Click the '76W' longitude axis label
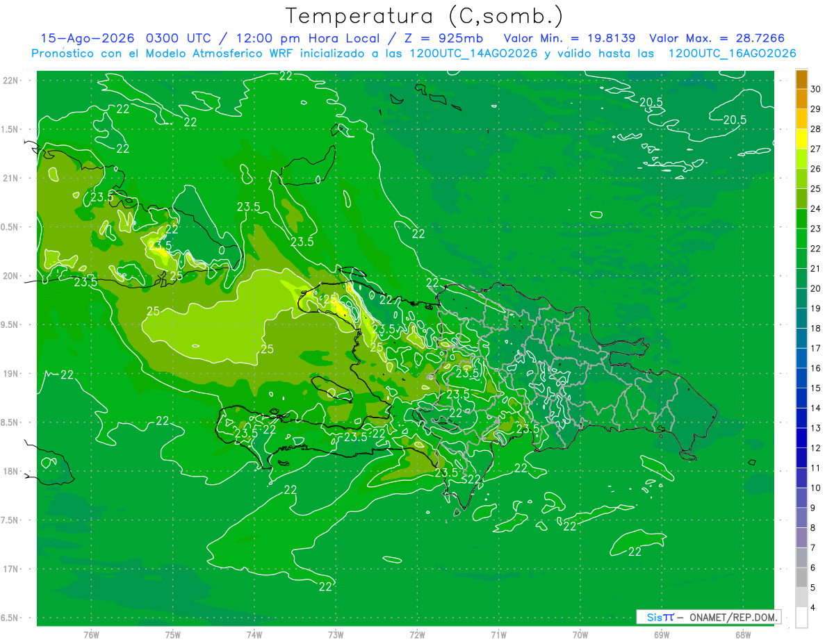Screen dimensions: 834x644 (91, 634)
